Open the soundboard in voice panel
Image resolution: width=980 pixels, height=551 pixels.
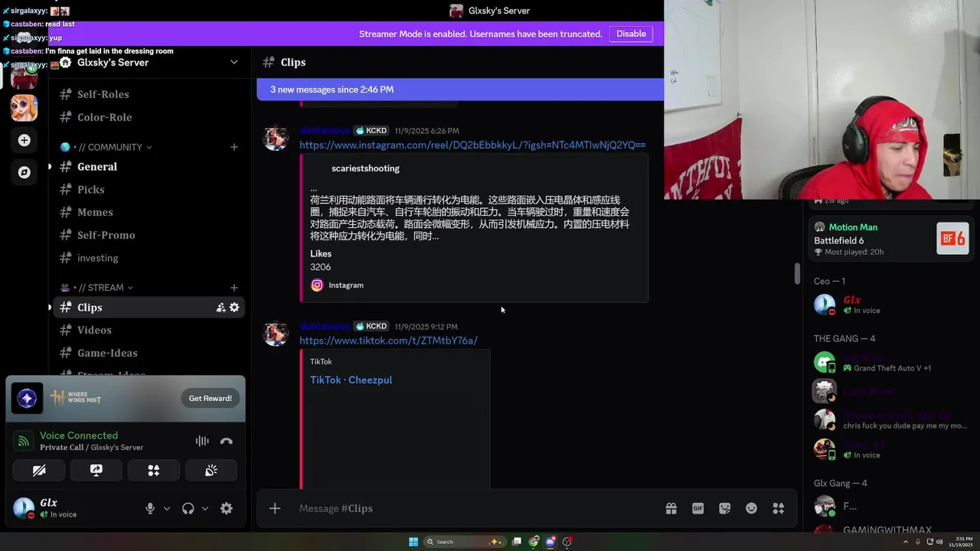coord(211,471)
